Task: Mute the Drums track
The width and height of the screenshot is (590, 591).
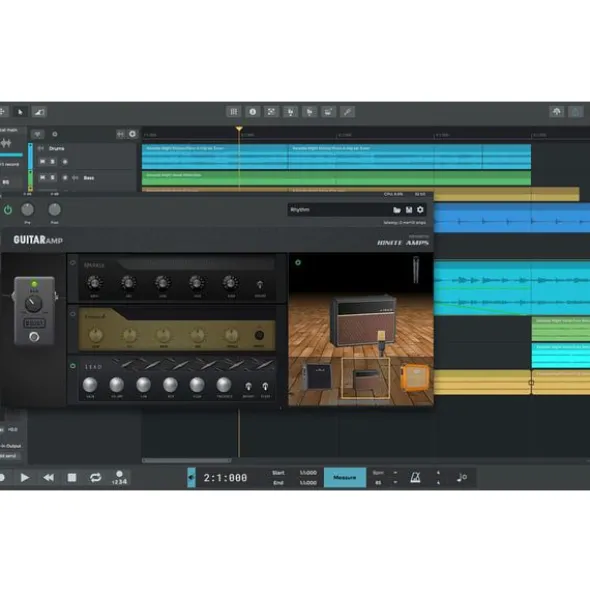Action: 42,162
